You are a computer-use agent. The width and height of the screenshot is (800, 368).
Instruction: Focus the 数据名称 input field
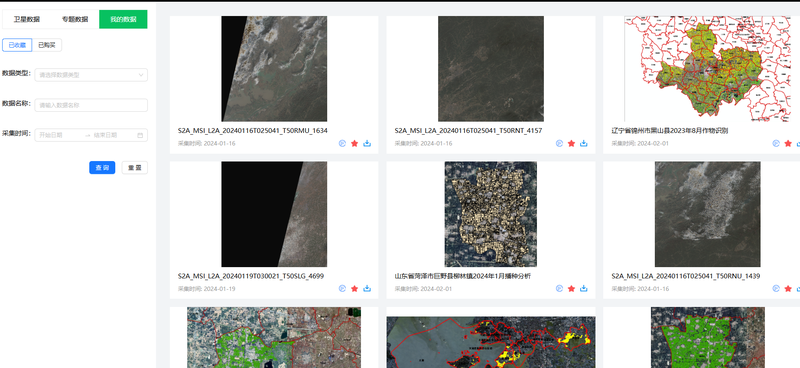click(x=91, y=105)
